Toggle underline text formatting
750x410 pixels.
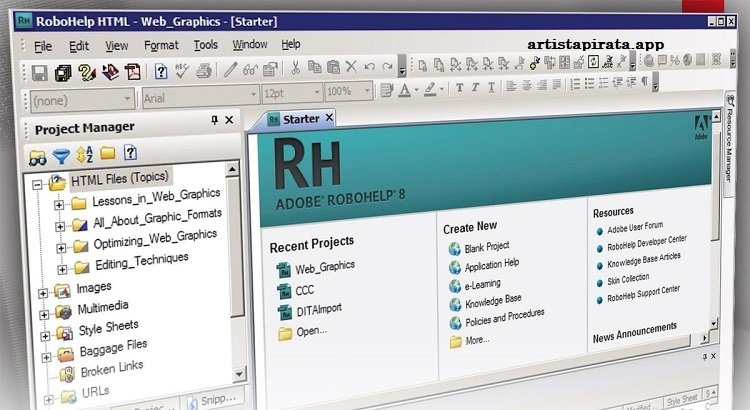point(491,87)
